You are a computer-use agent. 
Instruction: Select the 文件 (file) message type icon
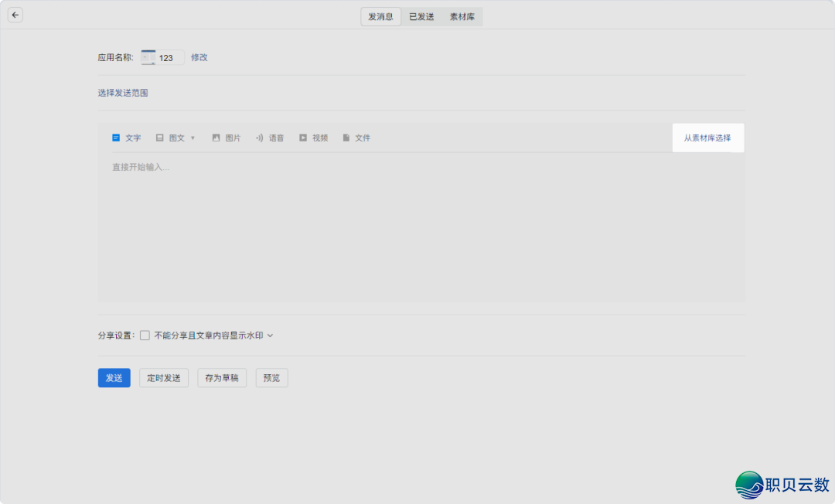(x=348, y=137)
